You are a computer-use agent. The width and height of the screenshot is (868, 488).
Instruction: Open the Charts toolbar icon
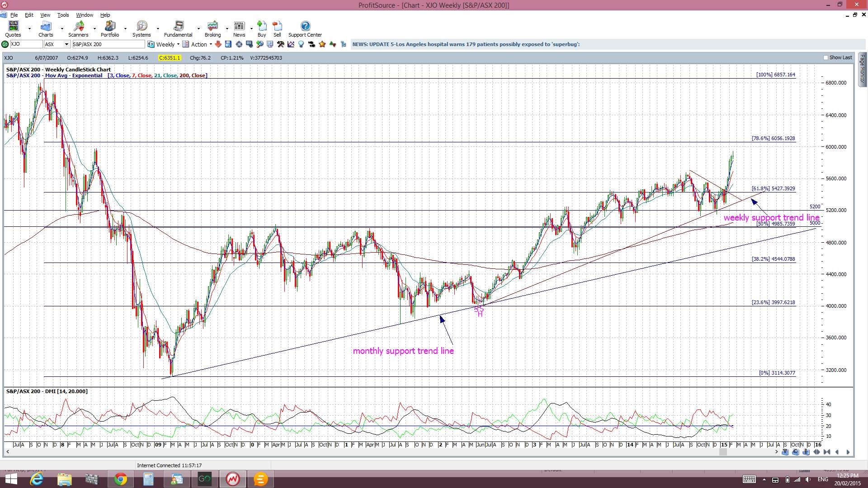click(46, 26)
